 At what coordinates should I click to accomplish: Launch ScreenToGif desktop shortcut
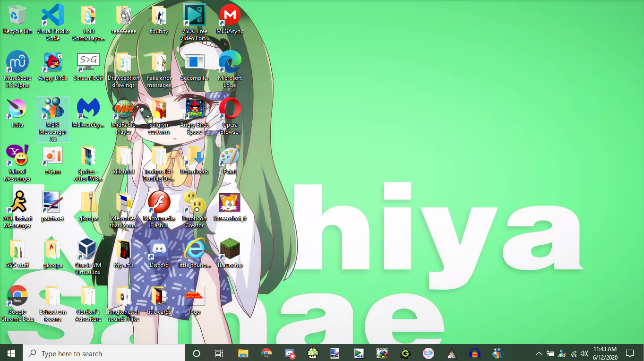88,67
